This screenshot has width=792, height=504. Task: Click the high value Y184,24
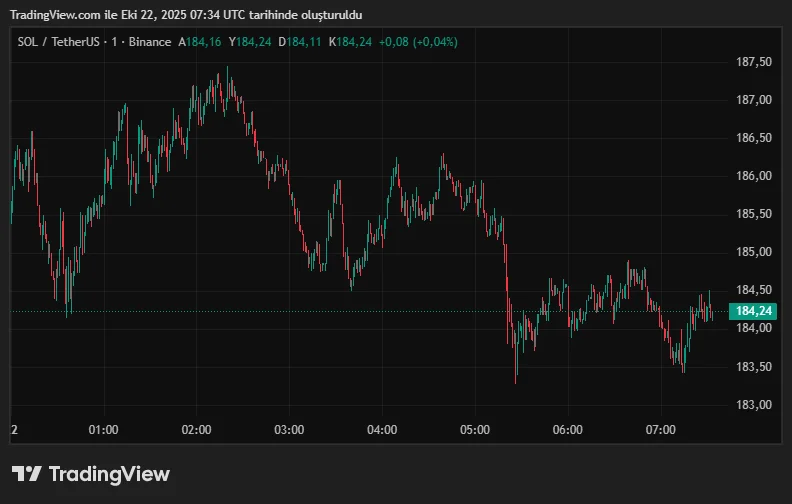(x=250, y=42)
